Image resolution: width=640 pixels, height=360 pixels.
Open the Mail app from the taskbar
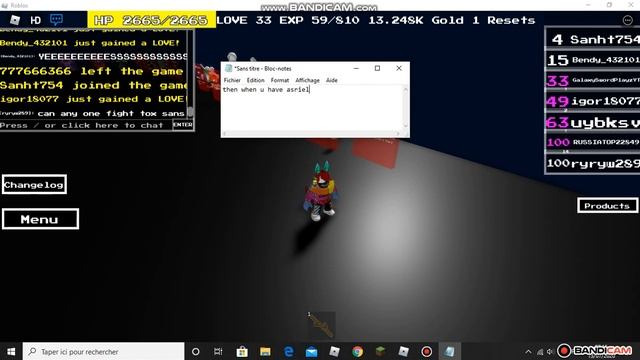[x=311, y=351]
